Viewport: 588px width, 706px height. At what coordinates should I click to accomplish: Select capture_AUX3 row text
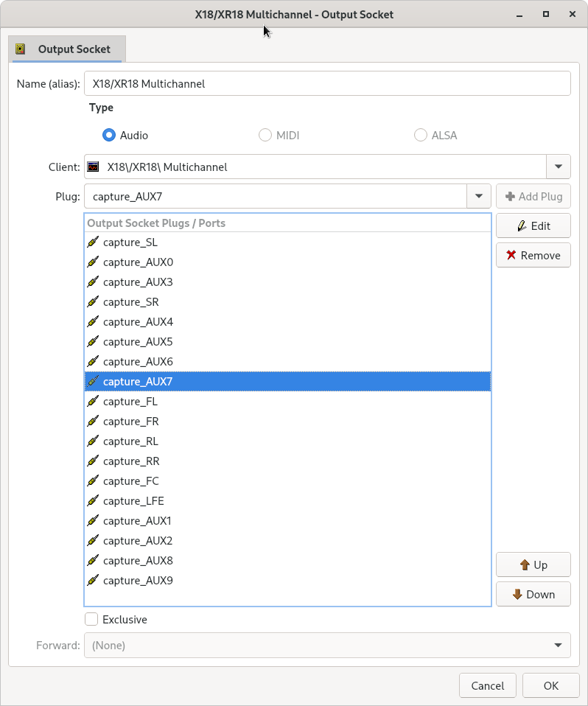click(138, 282)
